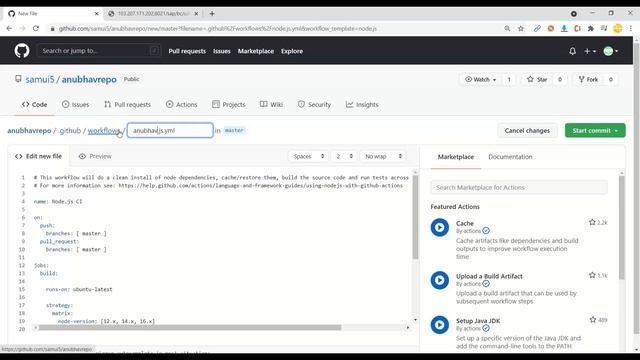This screenshot has width=640, height=360.
Task: Star the repository
Action: click(537, 79)
